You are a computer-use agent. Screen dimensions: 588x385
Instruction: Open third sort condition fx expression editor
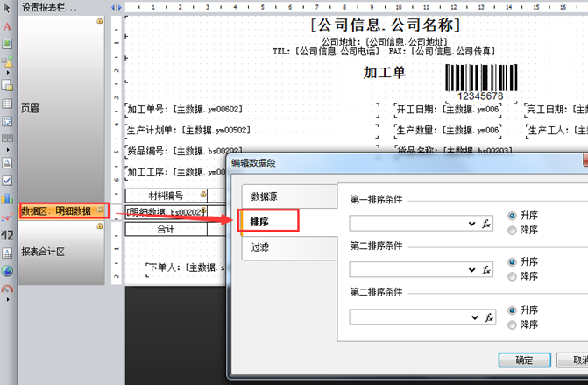(488, 316)
